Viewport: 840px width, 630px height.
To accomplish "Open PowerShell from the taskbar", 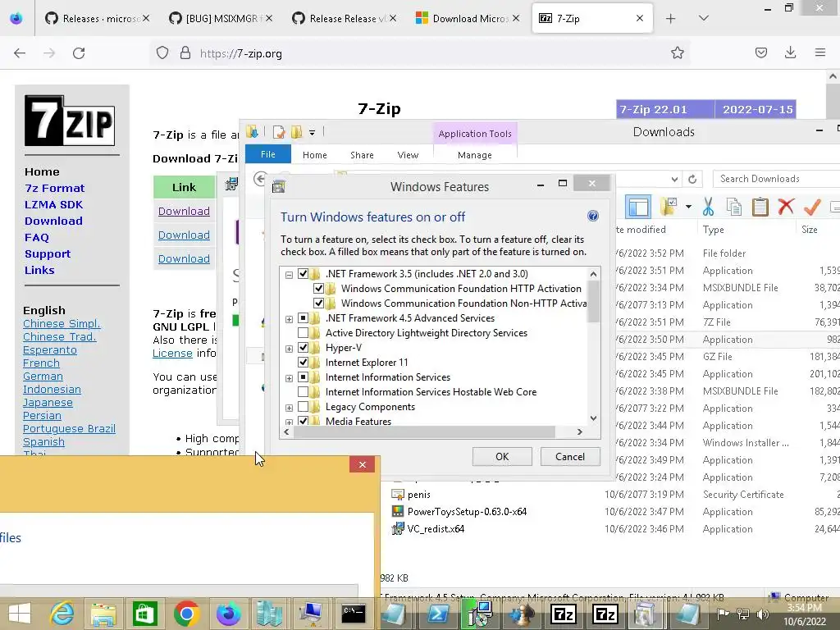I will [x=437, y=614].
